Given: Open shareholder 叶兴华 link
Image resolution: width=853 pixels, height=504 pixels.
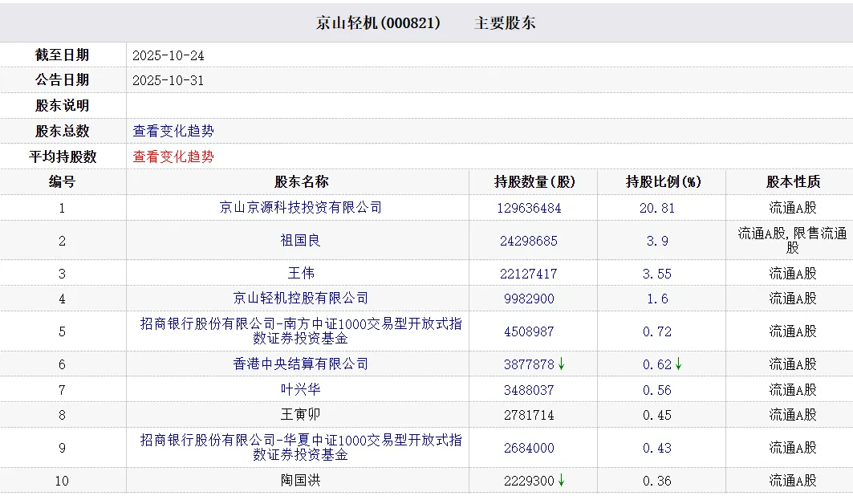Looking at the screenshot, I should click(x=300, y=390).
